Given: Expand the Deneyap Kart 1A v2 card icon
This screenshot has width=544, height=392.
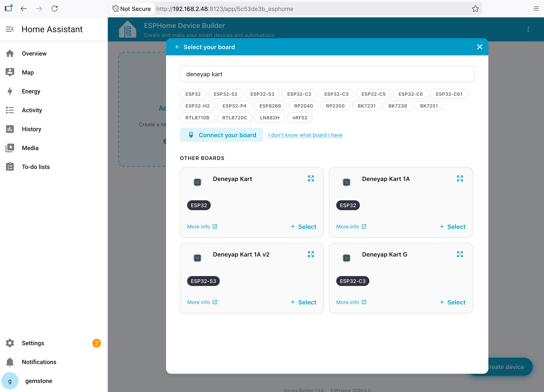Looking at the screenshot, I should (x=311, y=254).
